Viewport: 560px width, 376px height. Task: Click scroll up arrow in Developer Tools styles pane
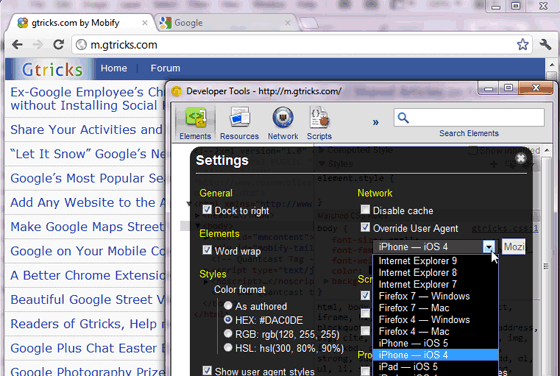[547, 151]
